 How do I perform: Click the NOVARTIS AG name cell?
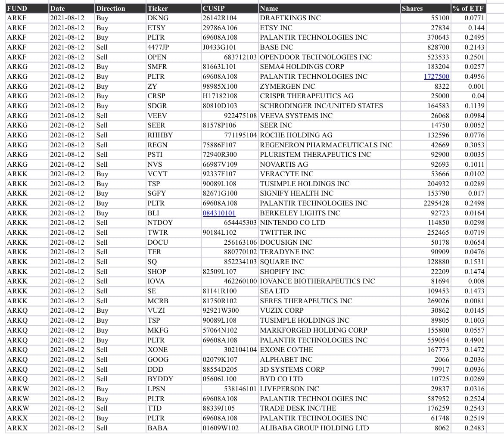click(330, 164)
